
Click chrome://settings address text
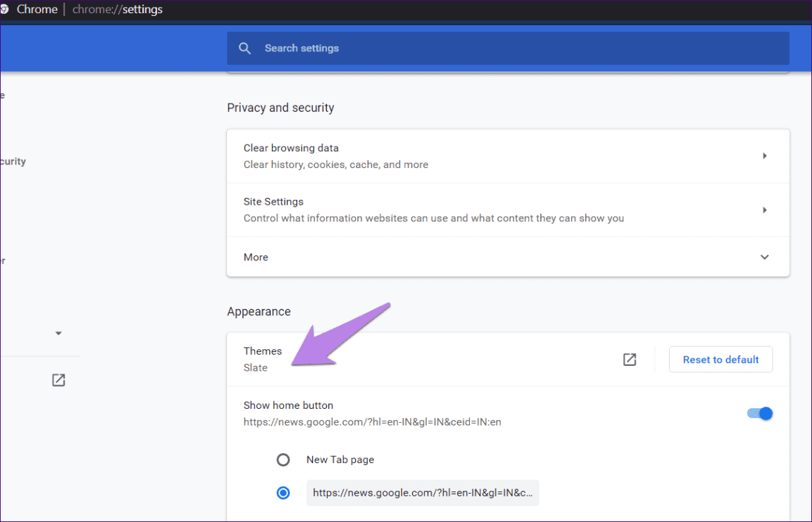(117, 9)
